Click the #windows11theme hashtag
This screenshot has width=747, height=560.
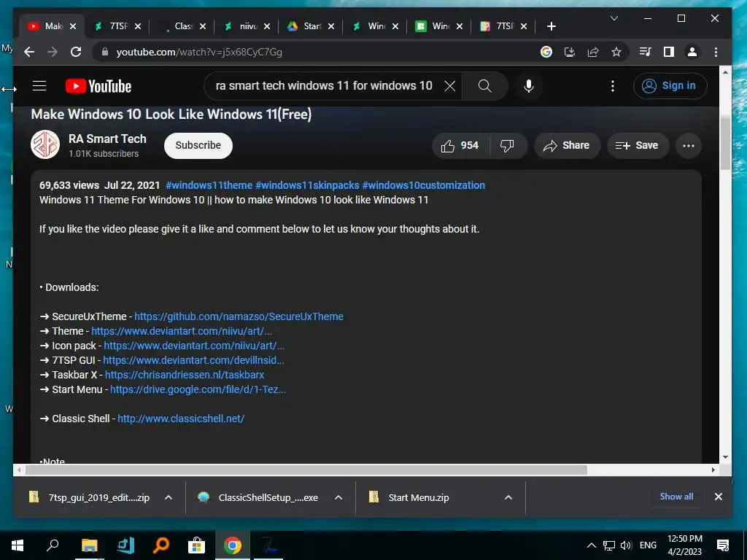coord(209,185)
